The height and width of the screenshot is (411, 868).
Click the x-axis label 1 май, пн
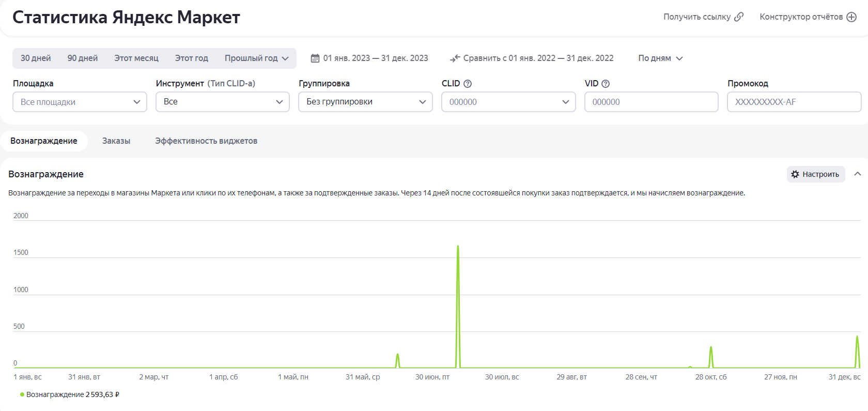point(293,377)
